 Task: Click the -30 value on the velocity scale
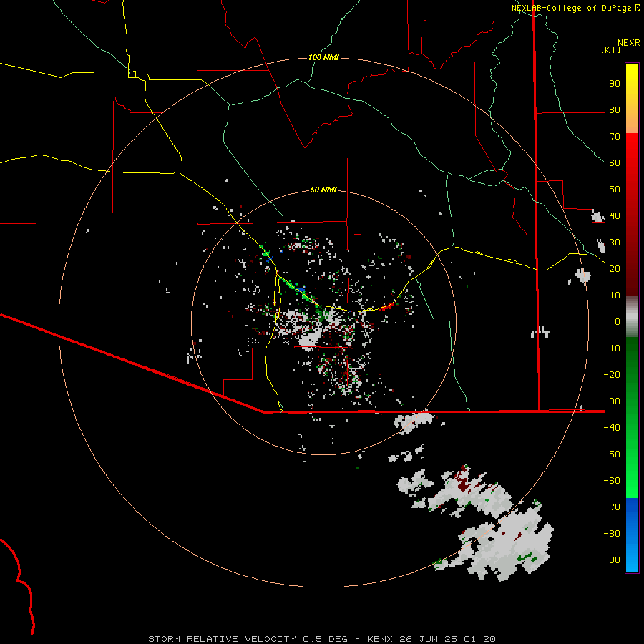coord(612,401)
